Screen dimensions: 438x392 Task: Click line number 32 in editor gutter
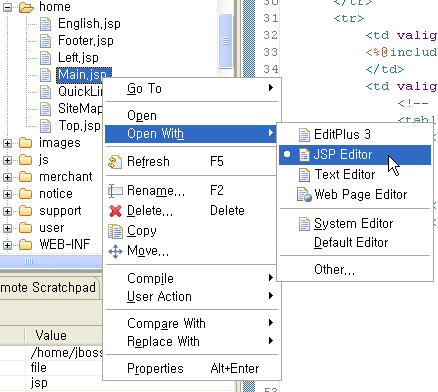tap(271, 35)
